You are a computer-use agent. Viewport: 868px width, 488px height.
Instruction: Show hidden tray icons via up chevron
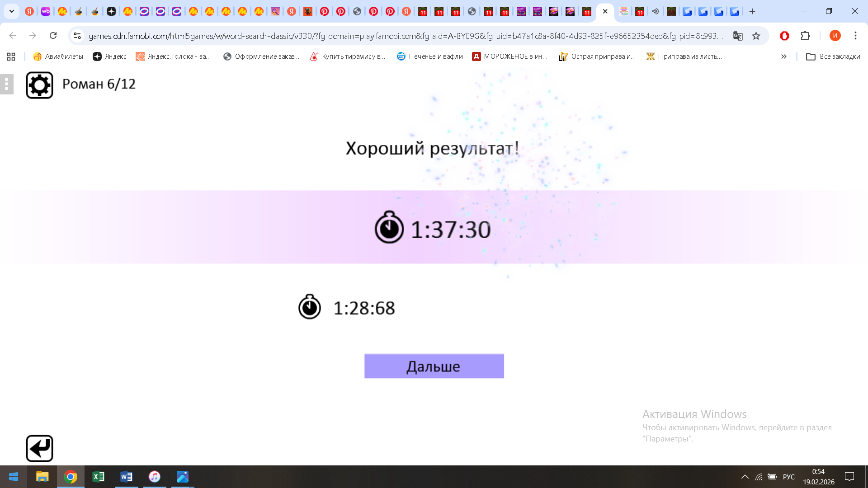745,477
